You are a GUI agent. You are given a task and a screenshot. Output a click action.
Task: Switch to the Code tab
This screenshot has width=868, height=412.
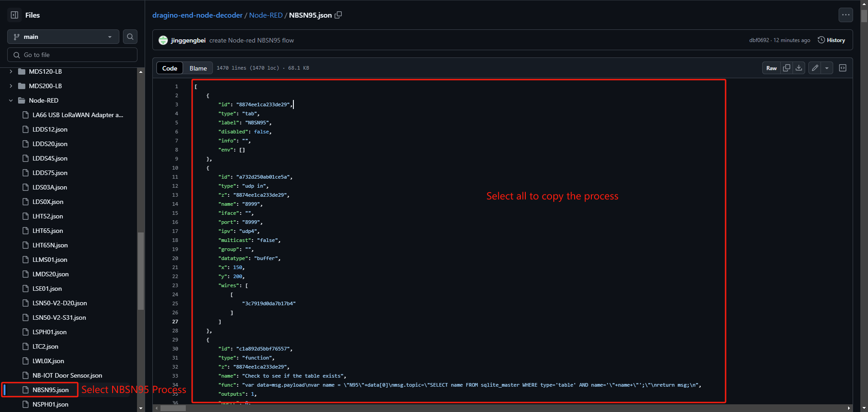[x=170, y=68]
